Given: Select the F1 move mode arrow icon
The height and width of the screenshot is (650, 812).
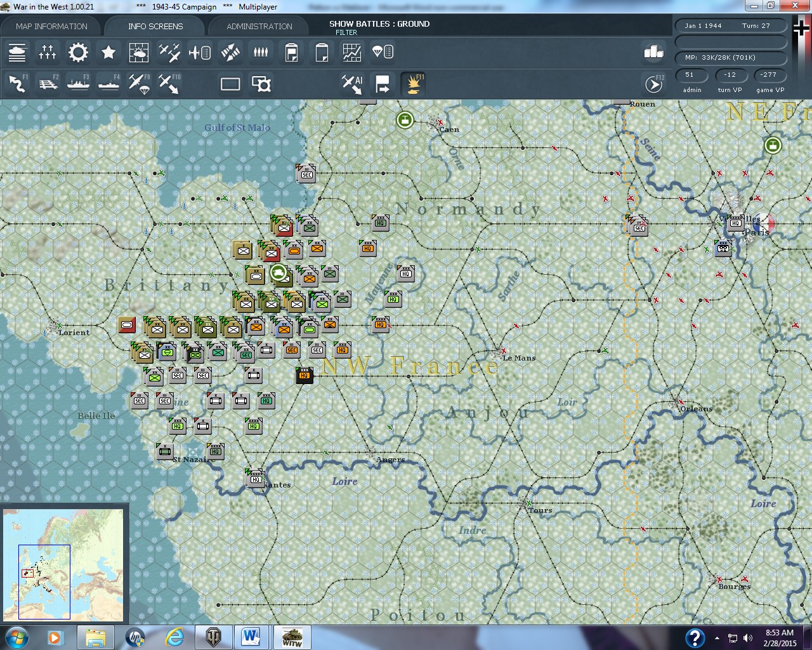Looking at the screenshot, I should tap(17, 84).
